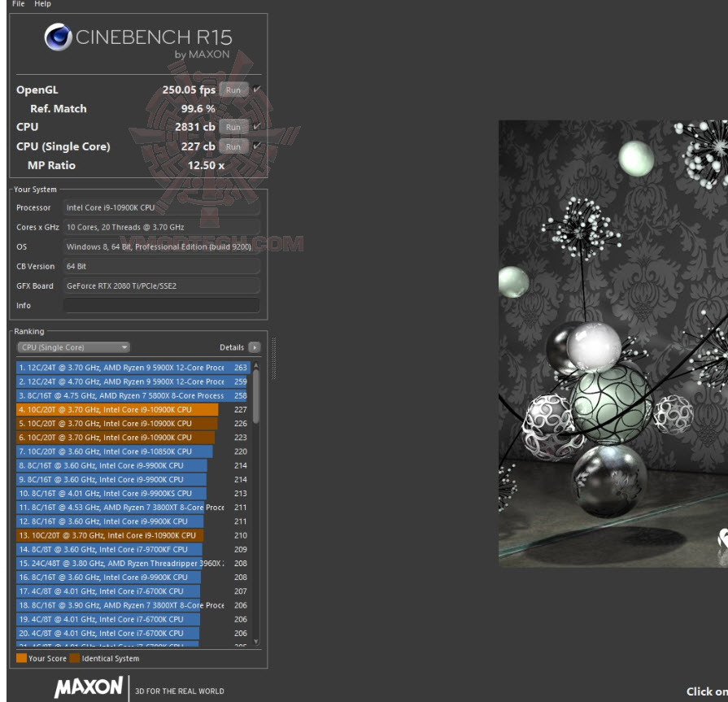Select rank 8 i9-9900K entry
The width and height of the screenshot is (728, 702).
(x=133, y=464)
